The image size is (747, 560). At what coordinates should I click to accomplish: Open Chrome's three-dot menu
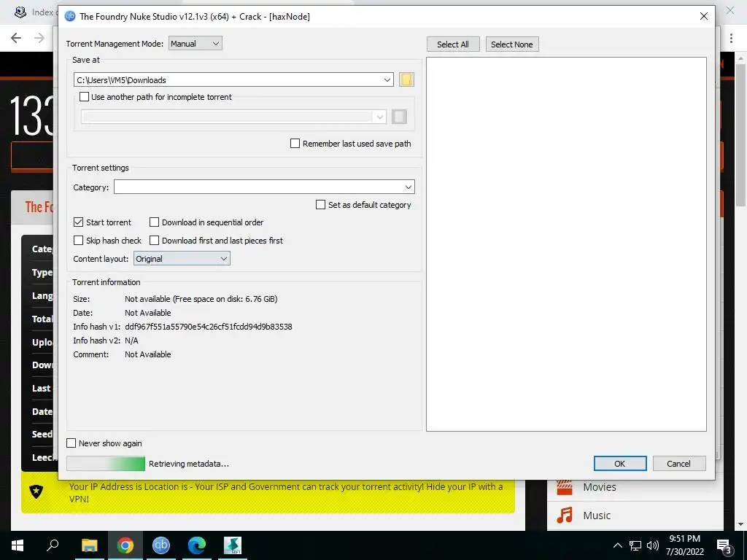tap(731, 38)
